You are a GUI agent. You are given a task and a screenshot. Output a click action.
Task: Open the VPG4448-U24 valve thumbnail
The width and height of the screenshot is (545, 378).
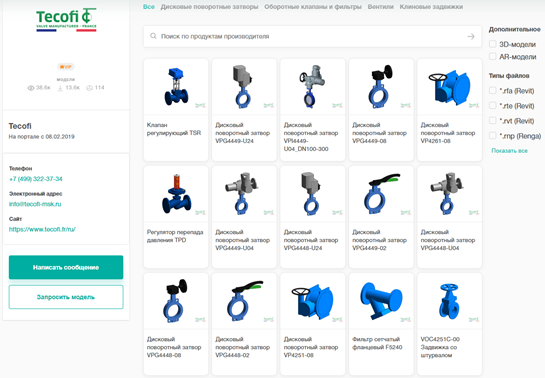click(x=312, y=194)
